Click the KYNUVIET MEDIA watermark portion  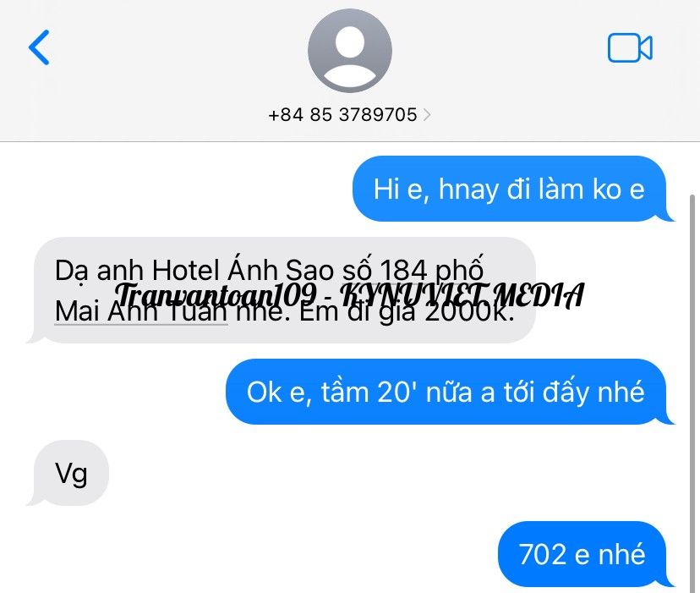click(x=462, y=295)
